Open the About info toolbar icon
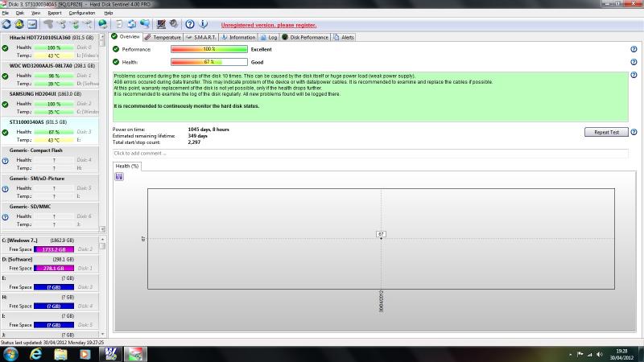The height and width of the screenshot is (362, 644). 203,25
